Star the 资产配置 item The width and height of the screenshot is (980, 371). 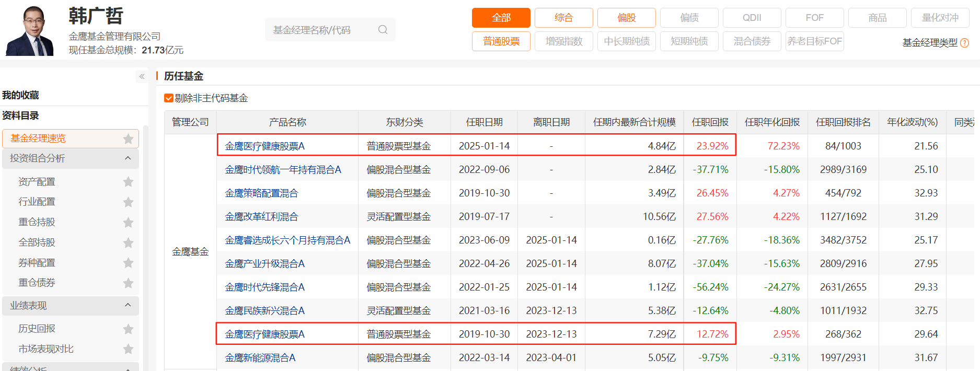128,182
